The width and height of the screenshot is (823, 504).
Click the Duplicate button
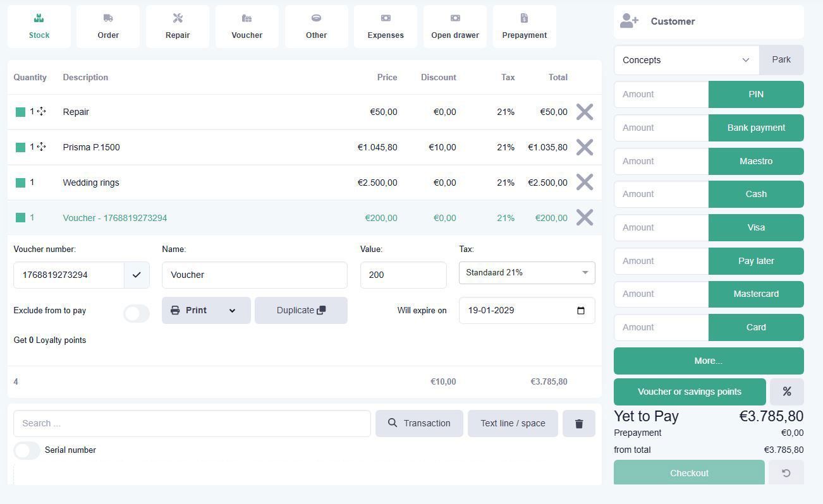(x=301, y=310)
